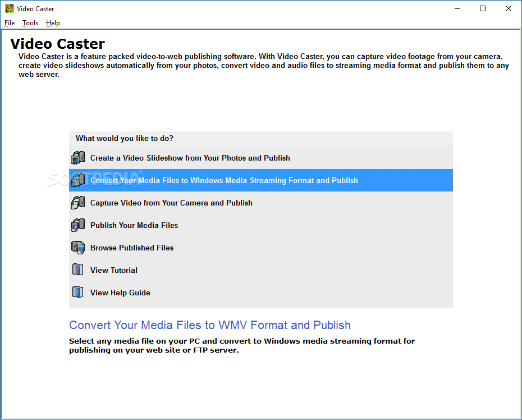Open the Tools menu
522x420 pixels.
point(30,23)
